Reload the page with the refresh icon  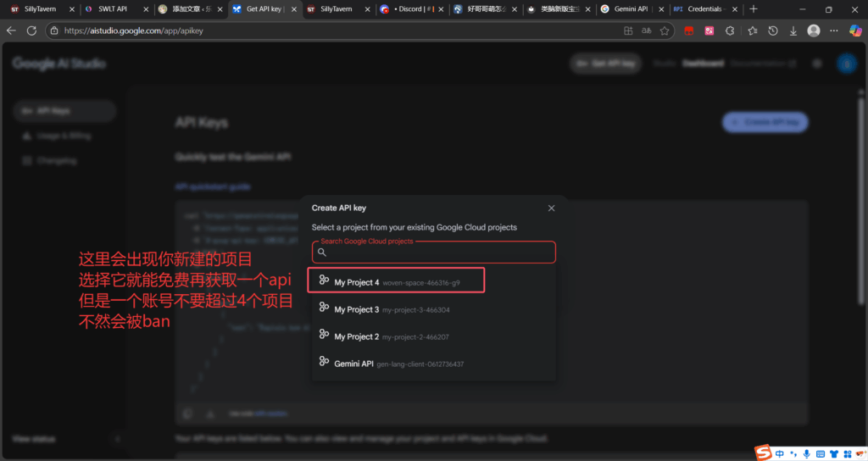[31, 31]
